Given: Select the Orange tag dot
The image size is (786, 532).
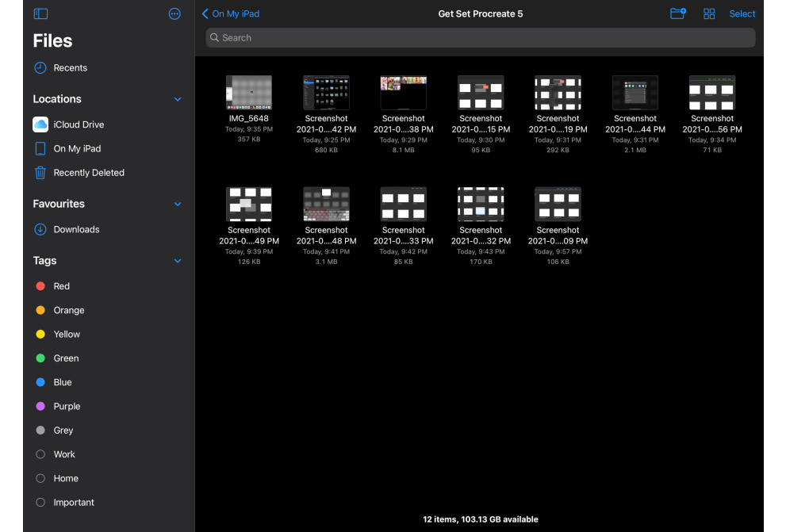Looking at the screenshot, I should (x=40, y=310).
